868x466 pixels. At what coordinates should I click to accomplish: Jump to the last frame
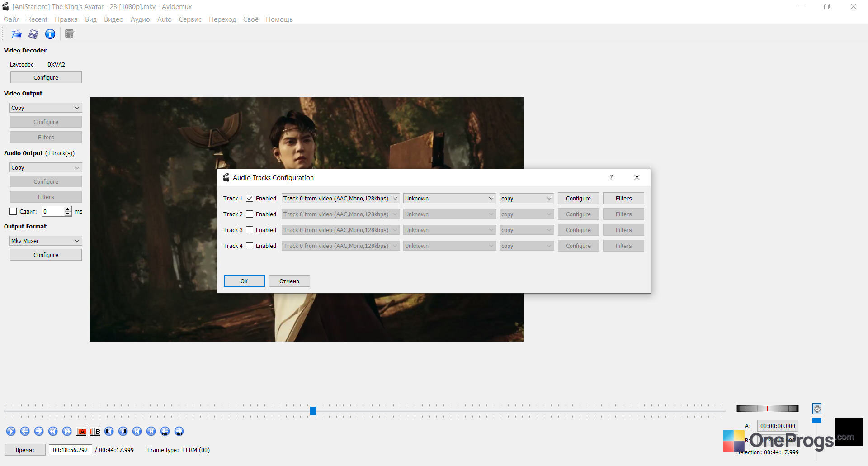click(151, 431)
